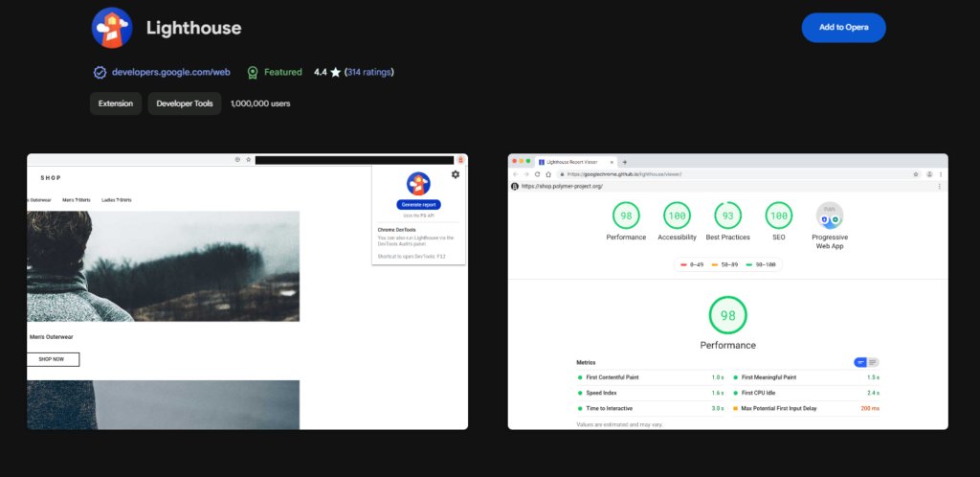Image resolution: width=980 pixels, height=477 pixels.
Task: Click the settings gear in the Lighthouse popup
Action: [455, 174]
